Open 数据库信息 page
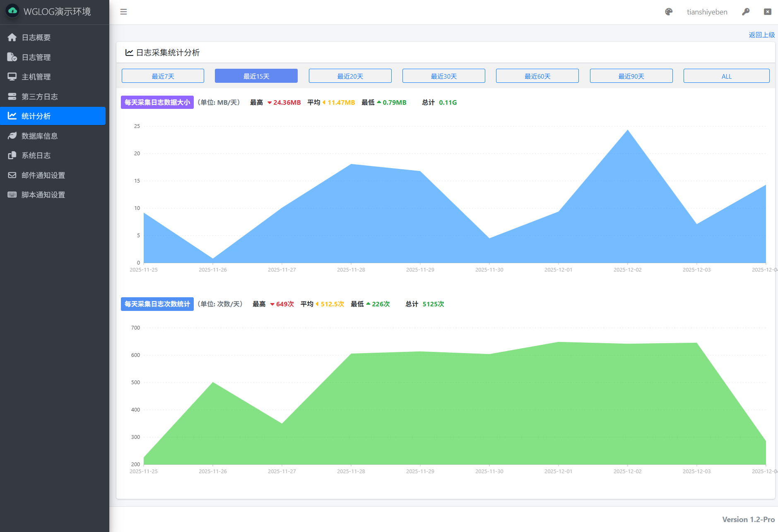 [x=53, y=136]
